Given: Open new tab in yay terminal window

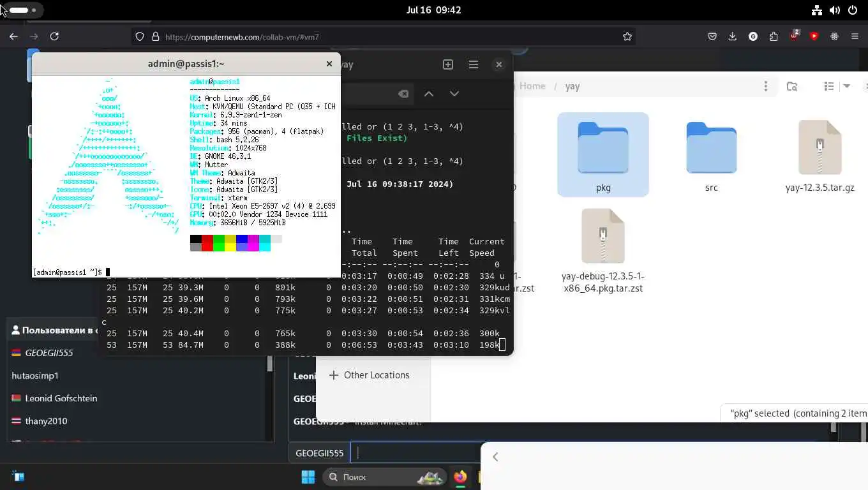Looking at the screenshot, I should click(x=448, y=64).
